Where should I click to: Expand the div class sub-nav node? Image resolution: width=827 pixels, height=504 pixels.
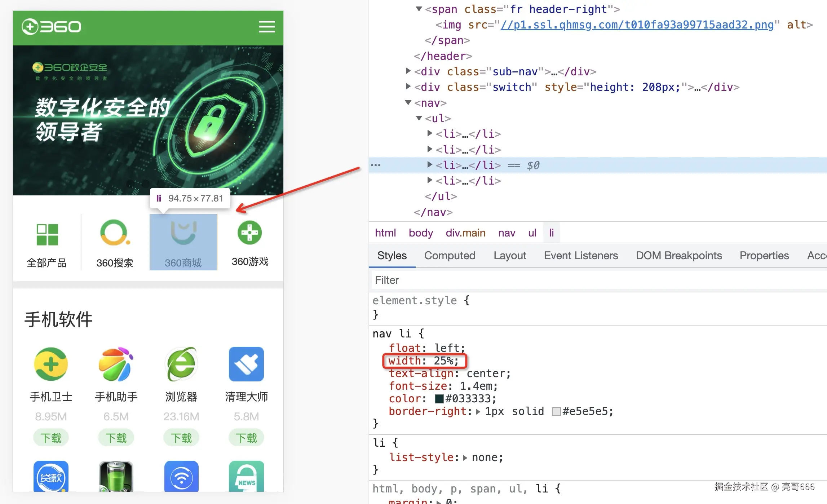(408, 71)
